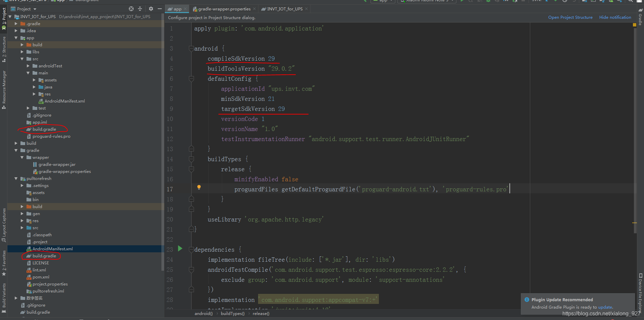Click Open Project Structure link
Viewport: 644px width, 320px height.
pos(570,17)
